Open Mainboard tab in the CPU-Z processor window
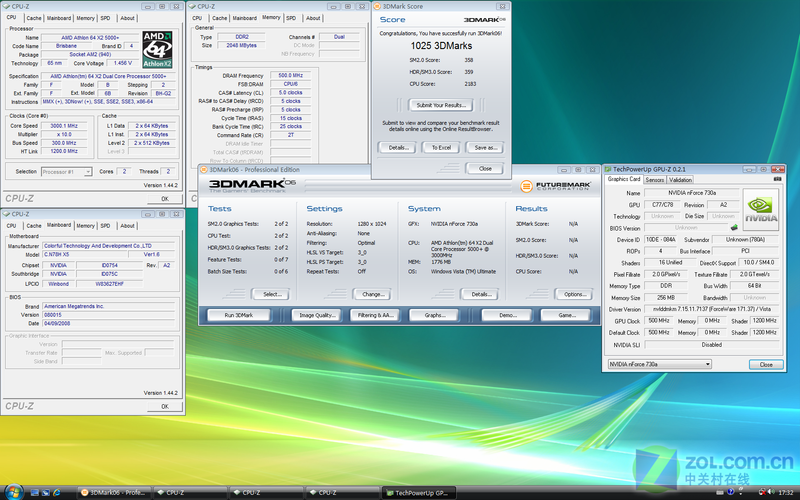Screen dimensions: 800x500 [x=59, y=18]
